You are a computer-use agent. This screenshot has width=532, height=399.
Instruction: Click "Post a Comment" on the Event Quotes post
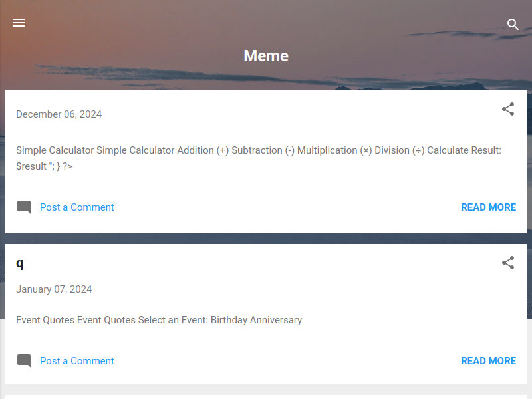point(77,361)
